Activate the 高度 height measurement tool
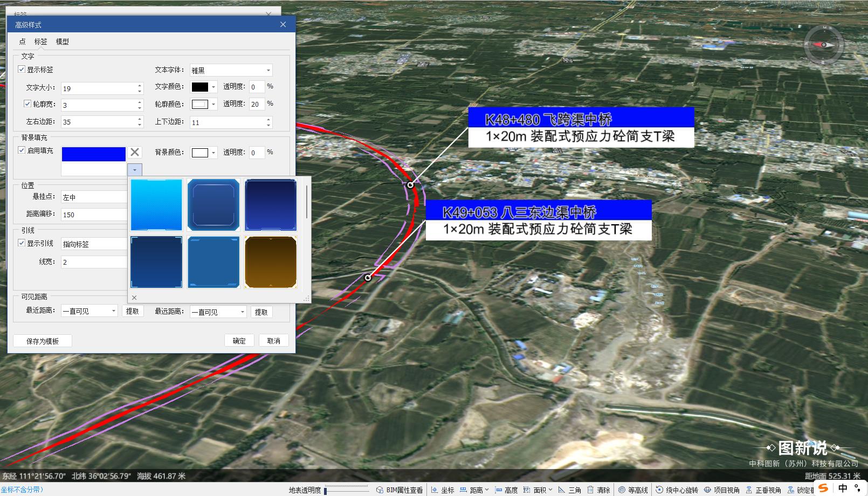868x496 pixels. tap(506, 490)
